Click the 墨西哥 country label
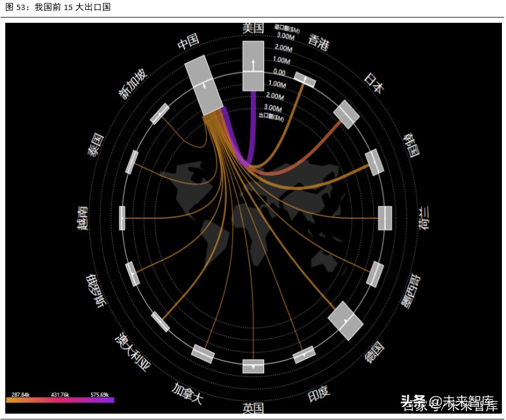 411,291
